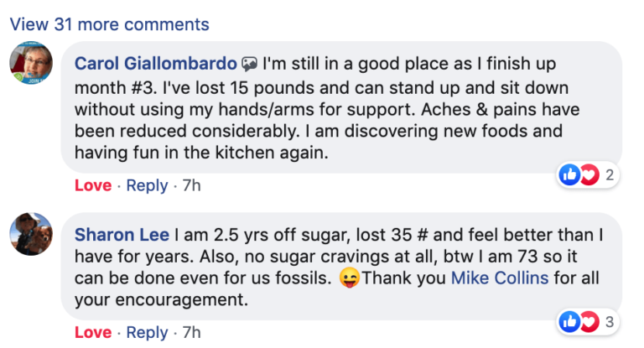Viewport: 644px width, 348px height.
Task: Open Sharon Lee's profile name link
Action: coord(121,234)
